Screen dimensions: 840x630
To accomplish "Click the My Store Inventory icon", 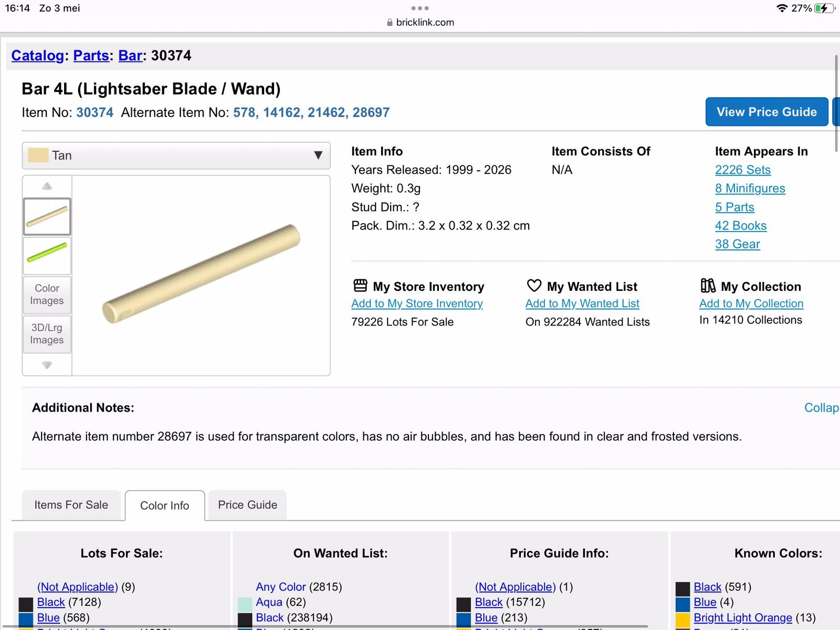I will [360, 286].
